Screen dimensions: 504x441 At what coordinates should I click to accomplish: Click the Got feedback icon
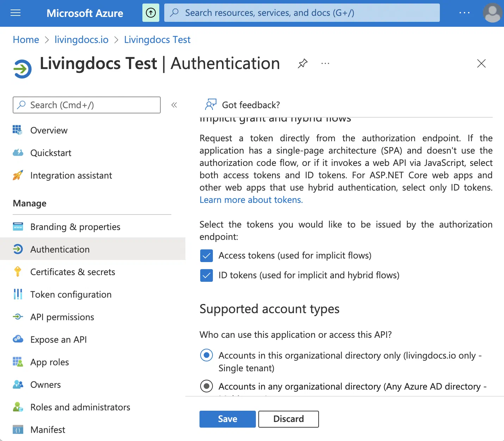click(x=210, y=105)
